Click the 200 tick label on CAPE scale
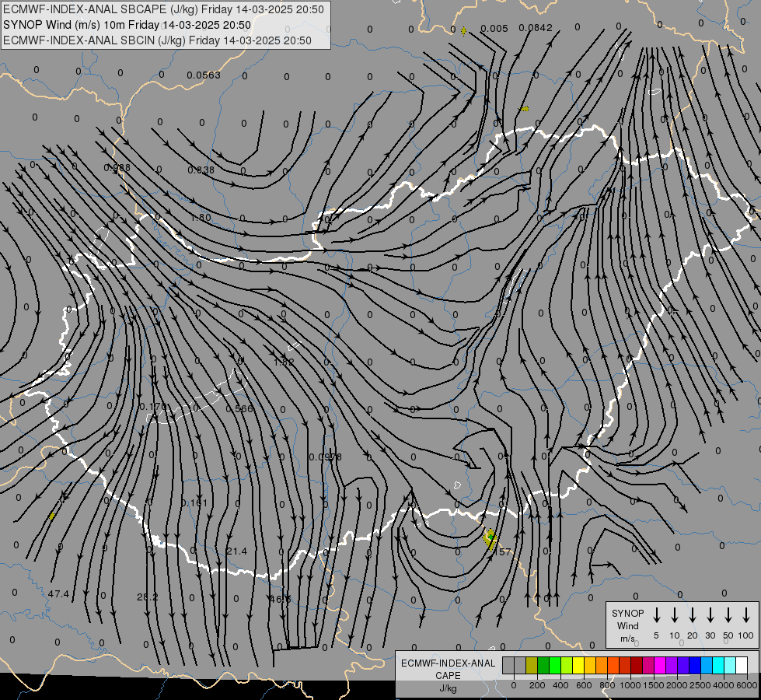Screen dimensions: 761x700 [x=537, y=685]
